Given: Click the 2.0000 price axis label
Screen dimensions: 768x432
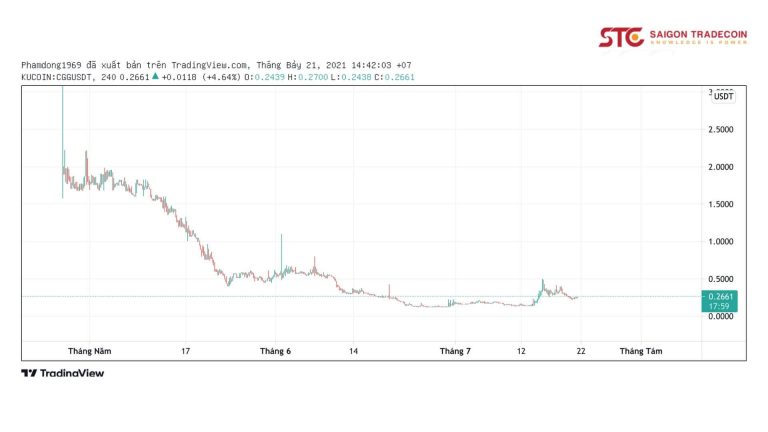Looking at the screenshot, I should pyautogui.click(x=722, y=167).
